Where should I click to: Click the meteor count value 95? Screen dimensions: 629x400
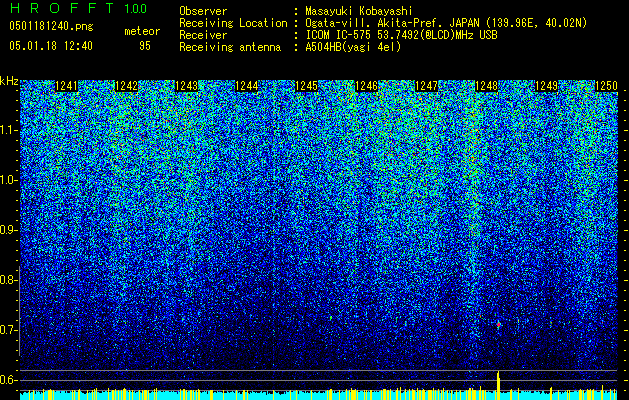(145, 46)
